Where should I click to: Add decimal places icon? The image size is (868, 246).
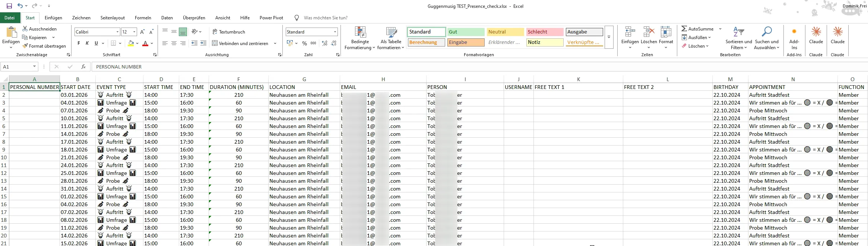click(325, 43)
